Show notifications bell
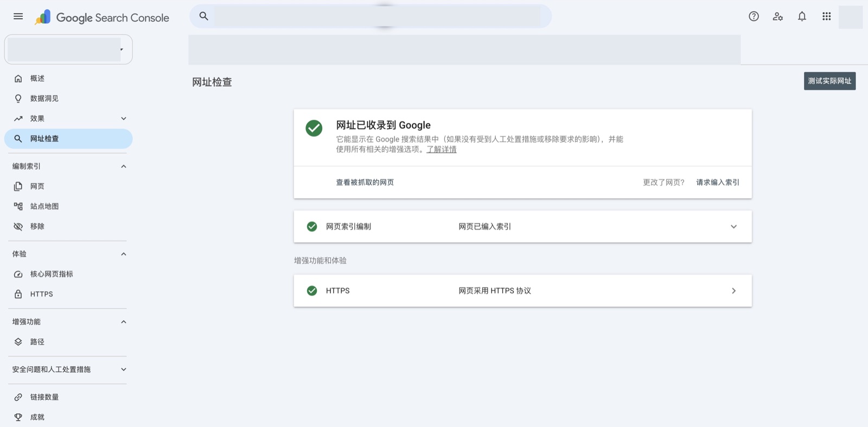 [x=802, y=16]
